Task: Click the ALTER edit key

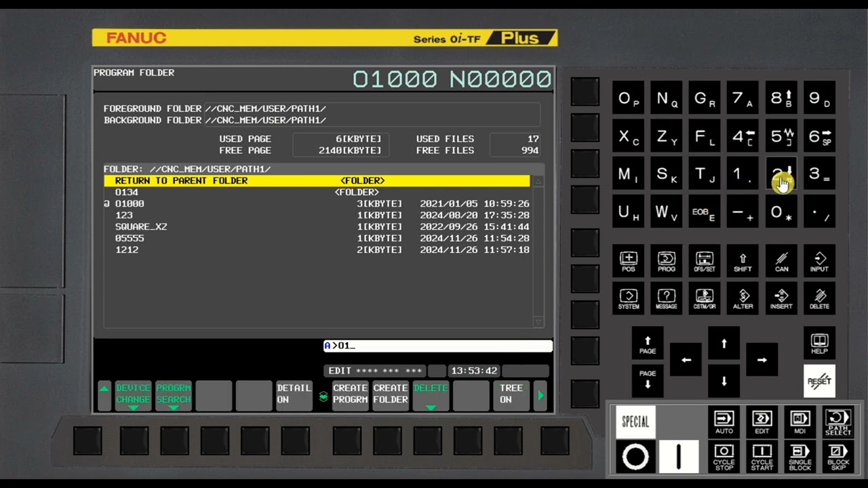Action: (743, 299)
